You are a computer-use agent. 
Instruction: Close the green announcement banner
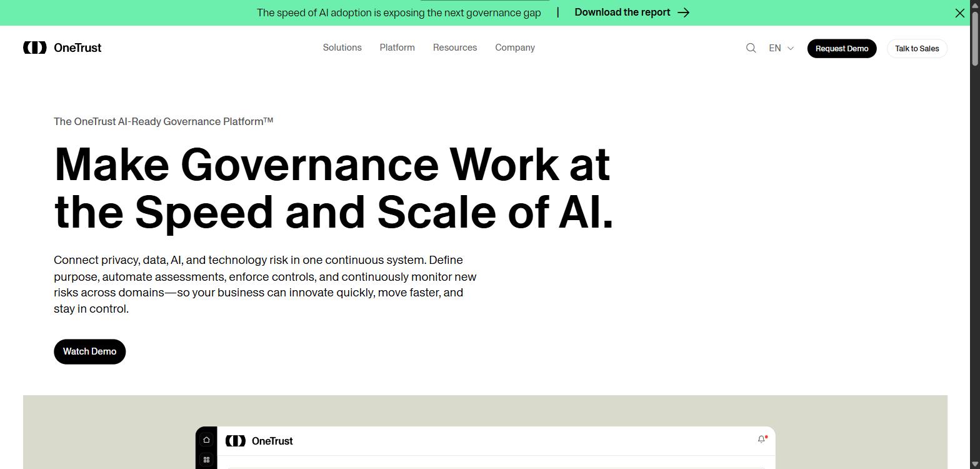(x=960, y=13)
